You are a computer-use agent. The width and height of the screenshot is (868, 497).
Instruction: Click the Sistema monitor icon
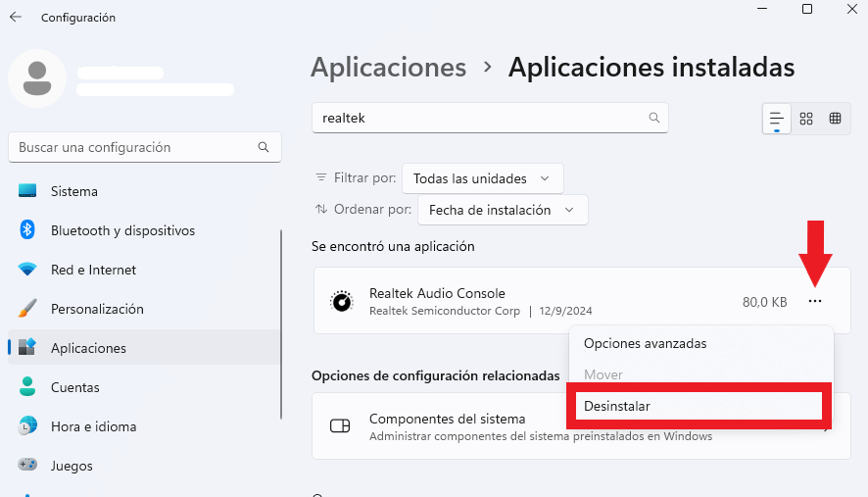[27, 190]
